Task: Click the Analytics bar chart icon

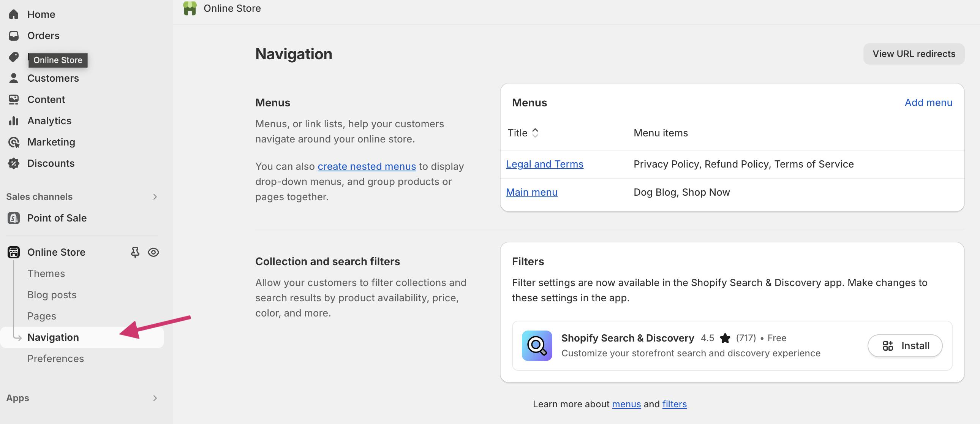Action: [14, 121]
